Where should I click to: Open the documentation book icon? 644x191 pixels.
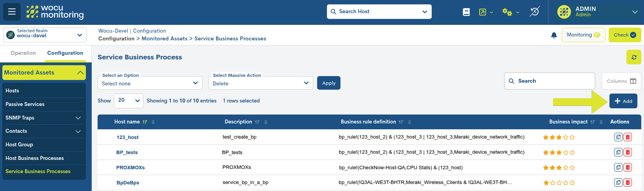point(466,12)
